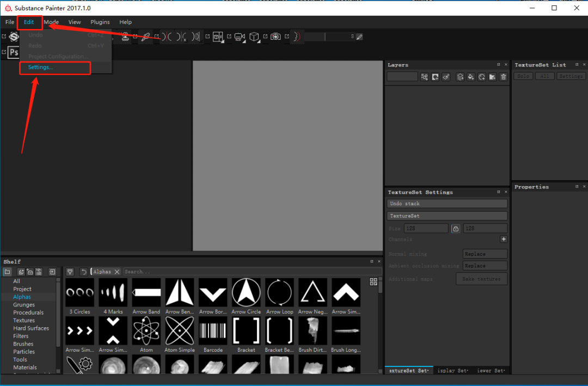Image resolution: width=588 pixels, height=386 pixels.
Task: Click the shelf import resources icon
Action: [x=52, y=272]
